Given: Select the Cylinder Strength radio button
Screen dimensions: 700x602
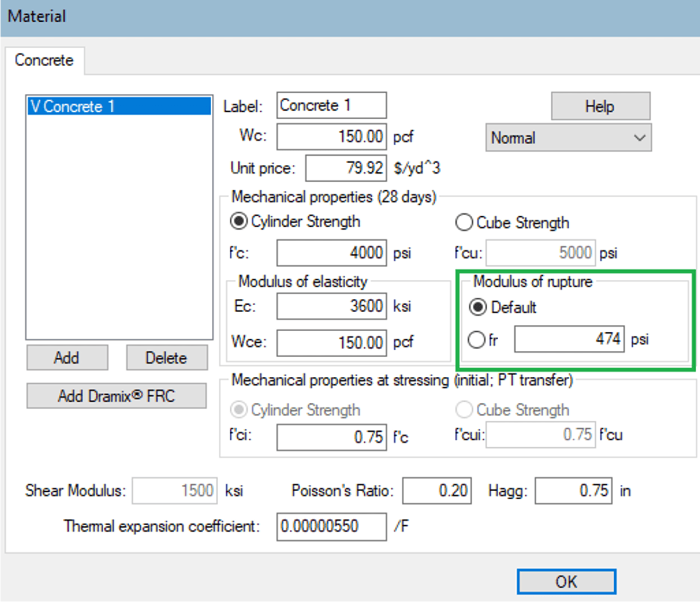Looking at the screenshot, I should click(239, 221).
